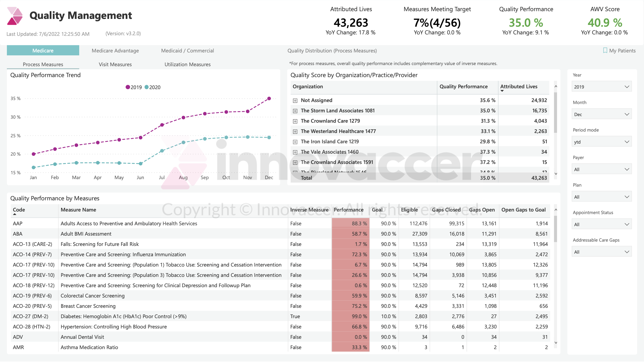Switch to Visit Measures tab

pyautogui.click(x=115, y=64)
